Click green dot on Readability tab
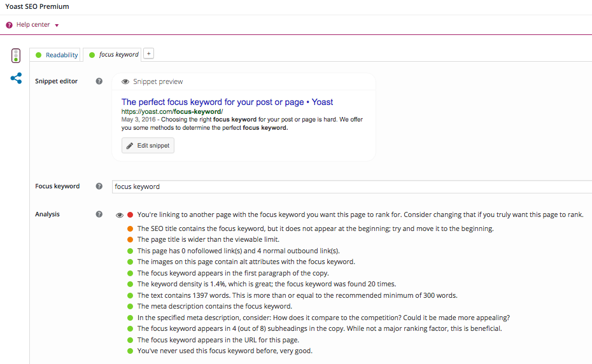This screenshot has width=592, height=364. (38, 55)
